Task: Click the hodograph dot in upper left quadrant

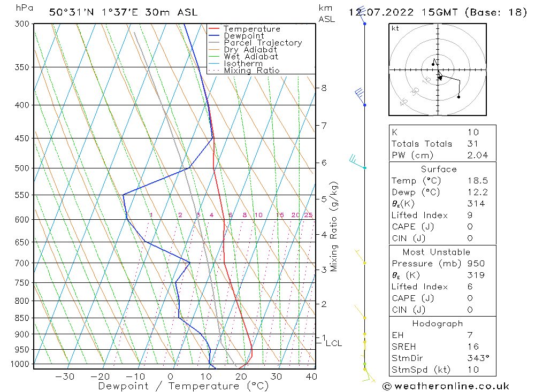Action: pyautogui.click(x=433, y=64)
